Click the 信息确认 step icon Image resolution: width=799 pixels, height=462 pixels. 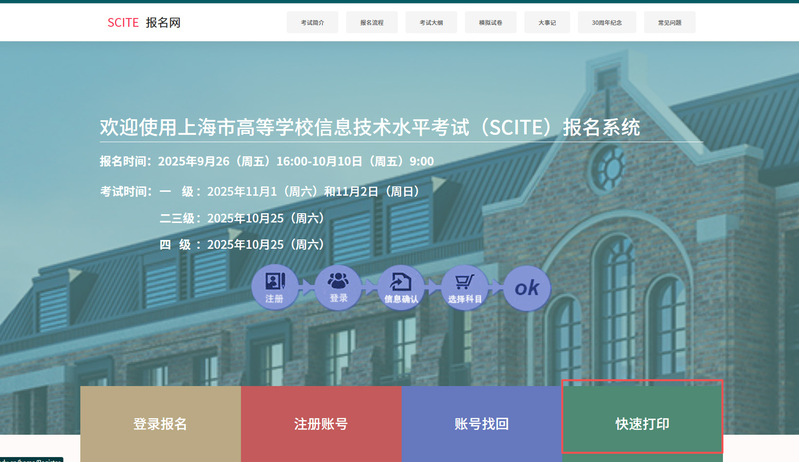pyautogui.click(x=401, y=287)
